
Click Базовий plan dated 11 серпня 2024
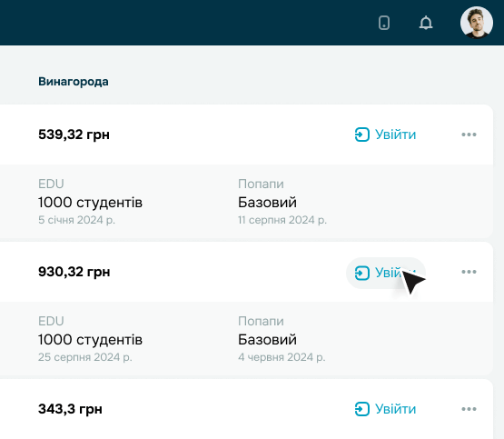tap(282, 202)
